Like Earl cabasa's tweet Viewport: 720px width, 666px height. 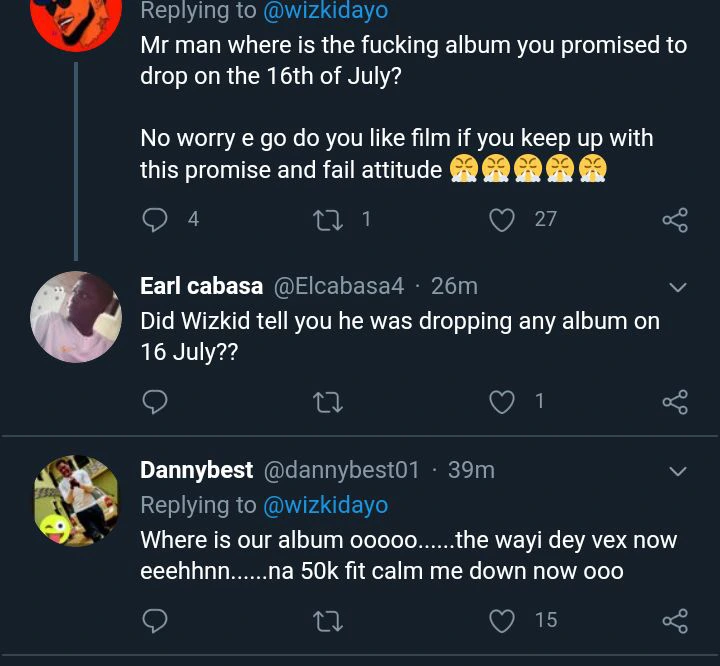click(x=502, y=402)
